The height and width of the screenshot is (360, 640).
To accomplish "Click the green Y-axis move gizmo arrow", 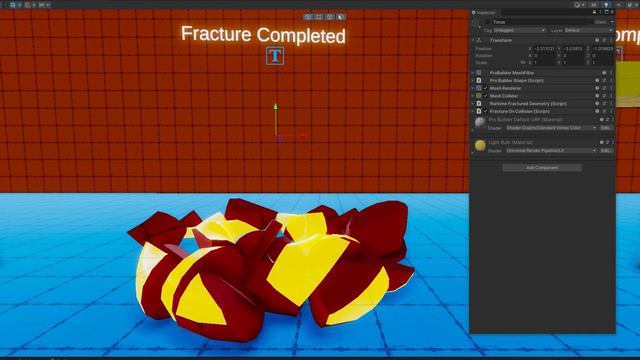I will point(276,107).
